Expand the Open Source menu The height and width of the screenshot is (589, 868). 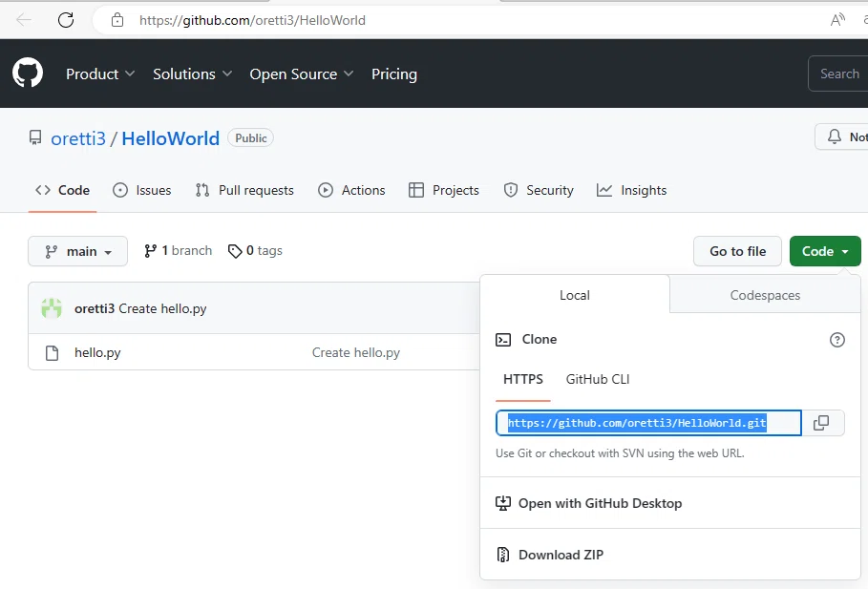pyautogui.click(x=301, y=74)
